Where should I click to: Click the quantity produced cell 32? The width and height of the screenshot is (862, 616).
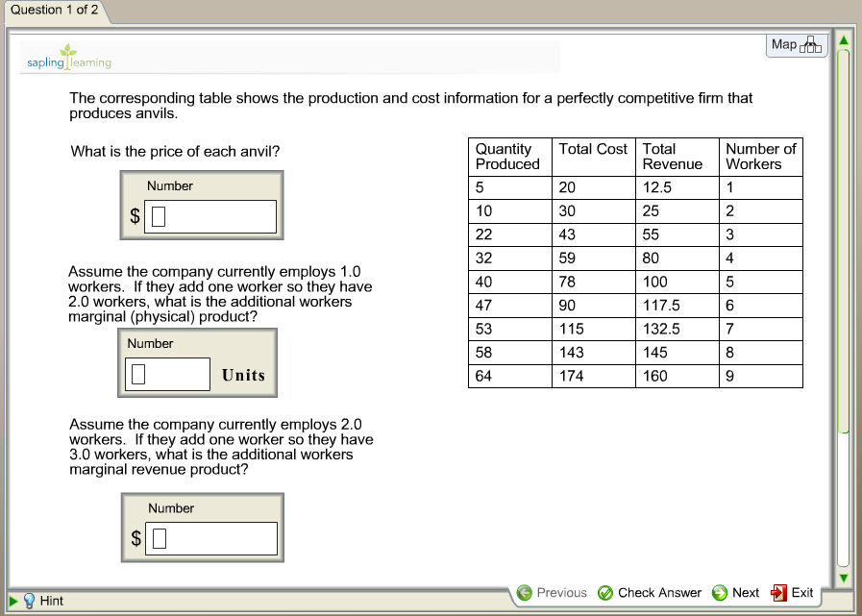coord(510,258)
